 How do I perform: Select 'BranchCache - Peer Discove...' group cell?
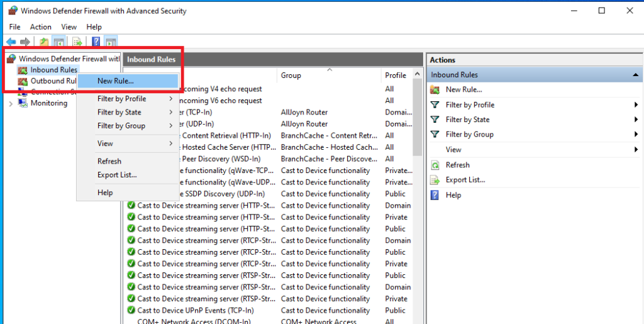[329, 159]
